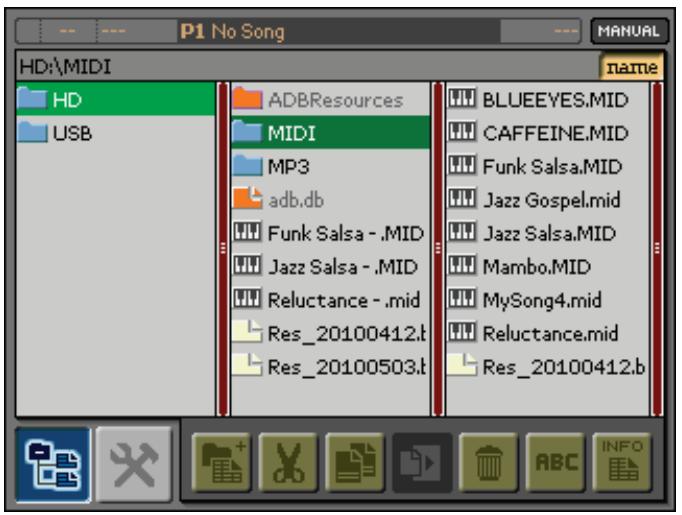
Task: Click the keyboard icon beside Mambo.MID
Action: 462,265
